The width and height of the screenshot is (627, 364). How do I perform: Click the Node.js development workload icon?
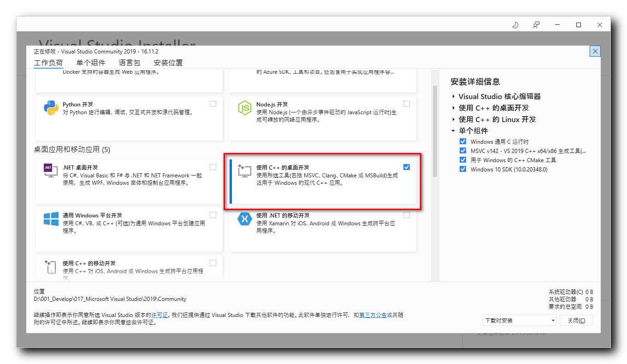point(244,108)
